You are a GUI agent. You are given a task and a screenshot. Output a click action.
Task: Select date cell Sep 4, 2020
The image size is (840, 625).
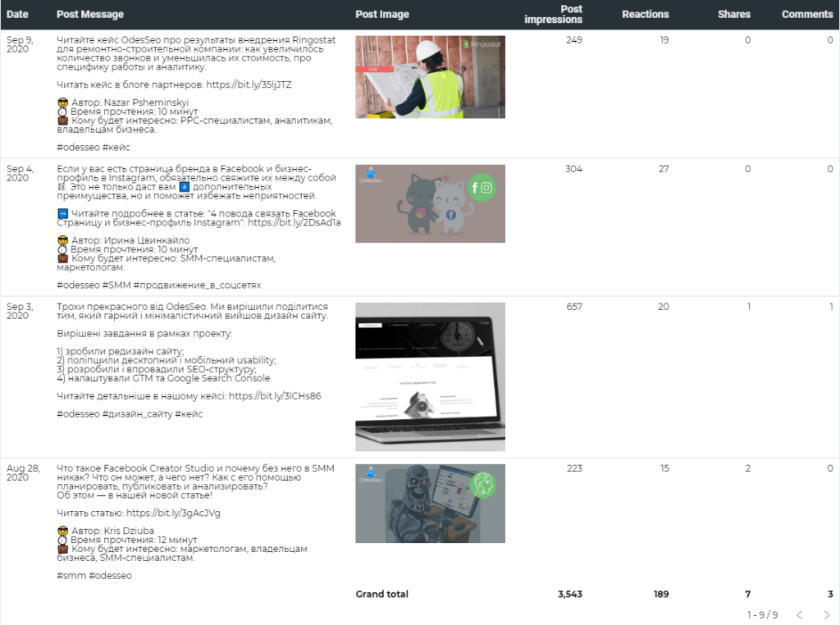(20, 174)
